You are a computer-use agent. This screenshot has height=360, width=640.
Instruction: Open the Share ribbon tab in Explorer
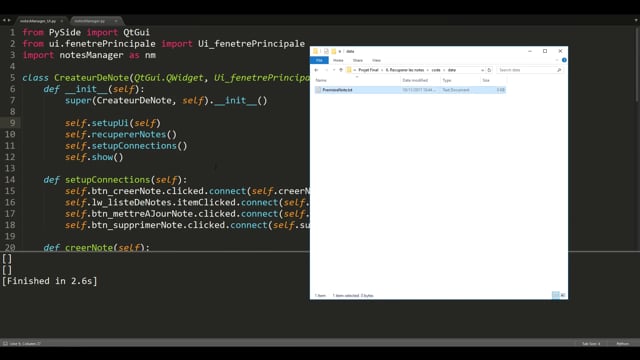coord(358,60)
